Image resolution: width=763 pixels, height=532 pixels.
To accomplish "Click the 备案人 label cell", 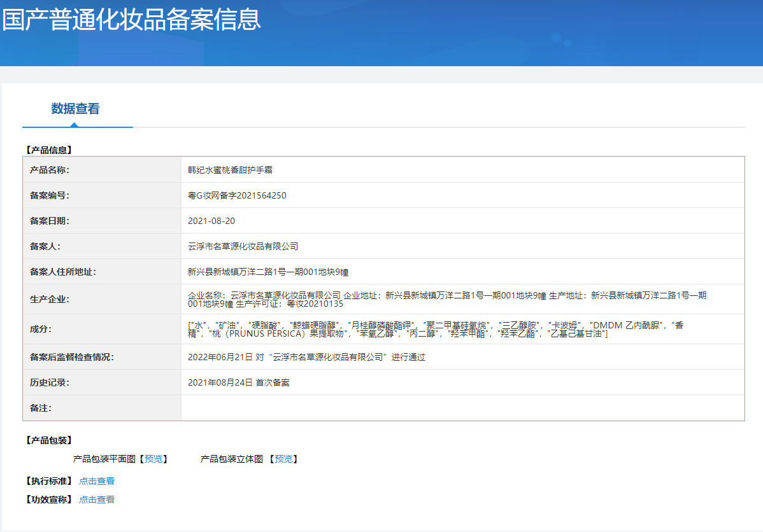I will (102, 246).
